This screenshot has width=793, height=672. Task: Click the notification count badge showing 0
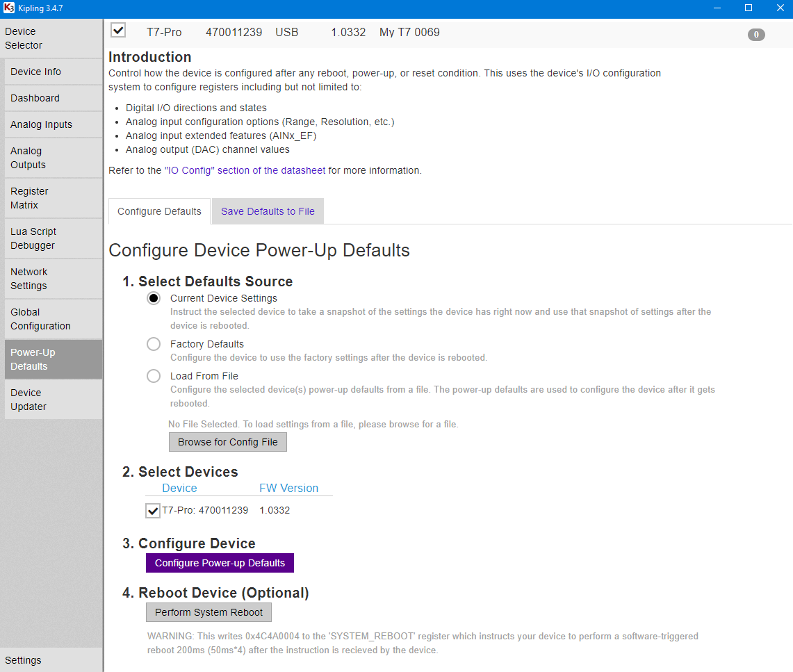coord(756,35)
